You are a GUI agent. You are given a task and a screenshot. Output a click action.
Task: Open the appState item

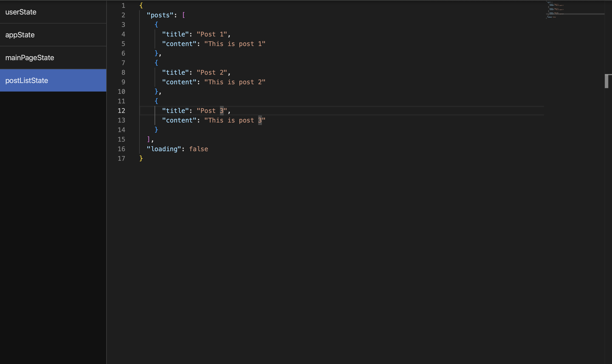[20, 35]
